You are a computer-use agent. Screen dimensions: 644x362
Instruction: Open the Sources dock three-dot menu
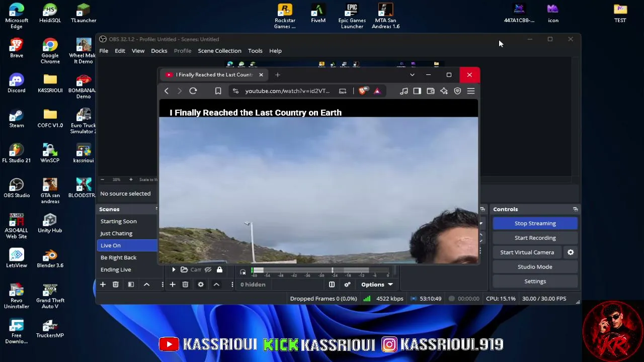coord(232,285)
